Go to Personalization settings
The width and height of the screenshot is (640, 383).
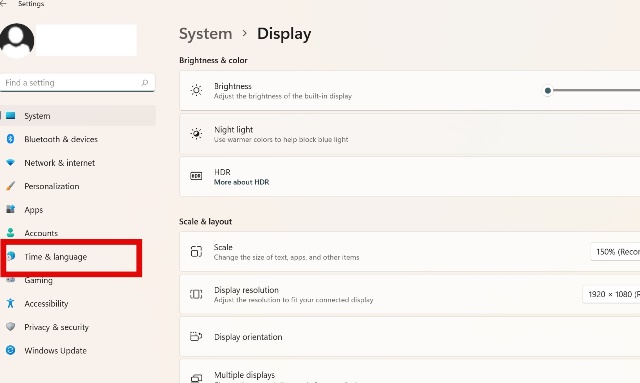78,186
